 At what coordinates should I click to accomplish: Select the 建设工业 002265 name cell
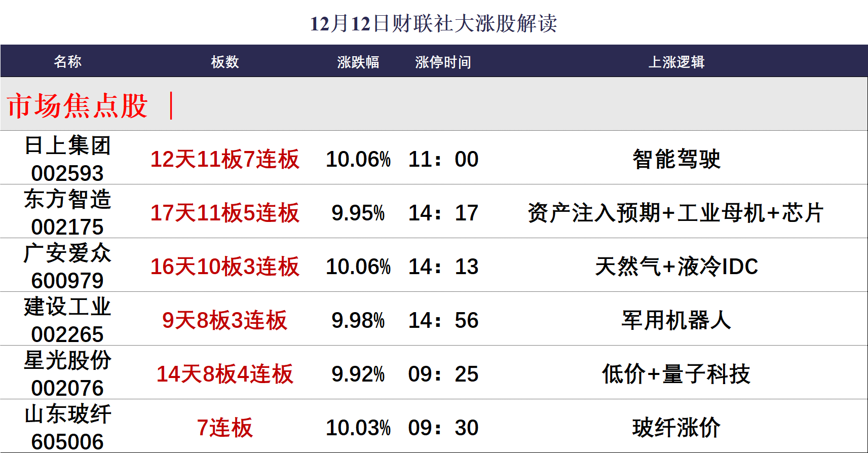[x=67, y=320]
